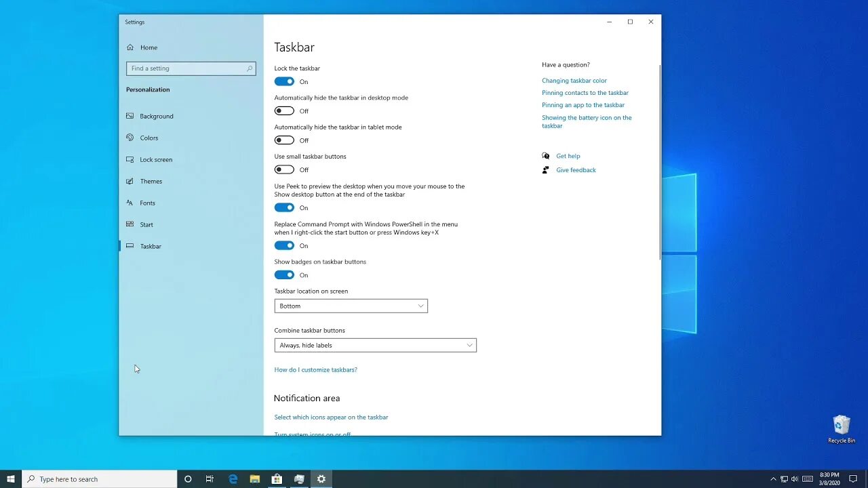Click the search magnifier in Find a setting

[x=250, y=68]
